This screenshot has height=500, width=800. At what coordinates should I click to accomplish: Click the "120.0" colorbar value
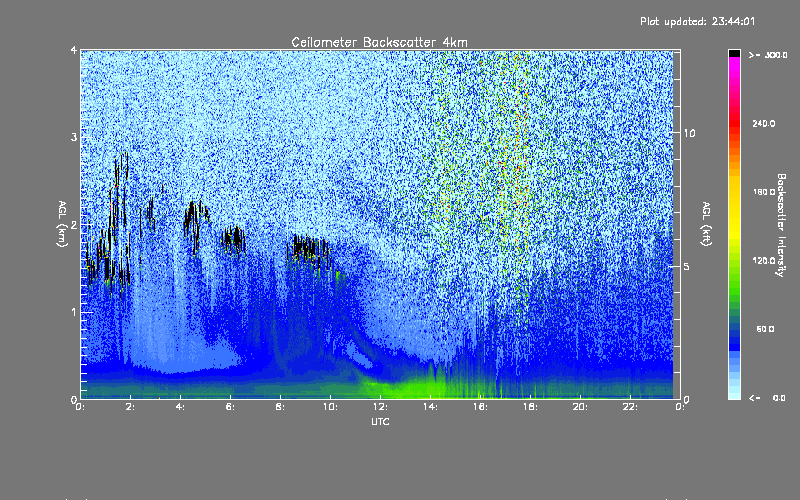click(764, 260)
